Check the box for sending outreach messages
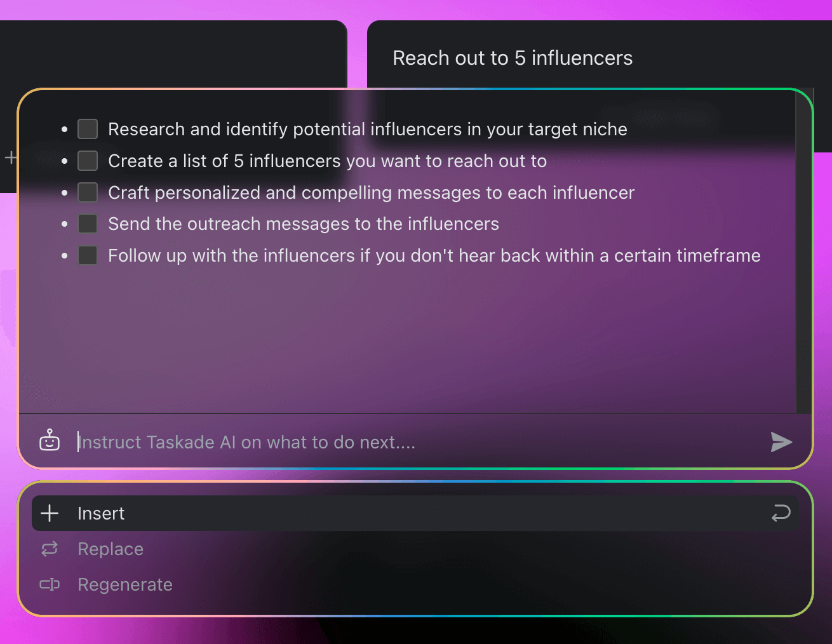The image size is (832, 644). pyautogui.click(x=87, y=223)
